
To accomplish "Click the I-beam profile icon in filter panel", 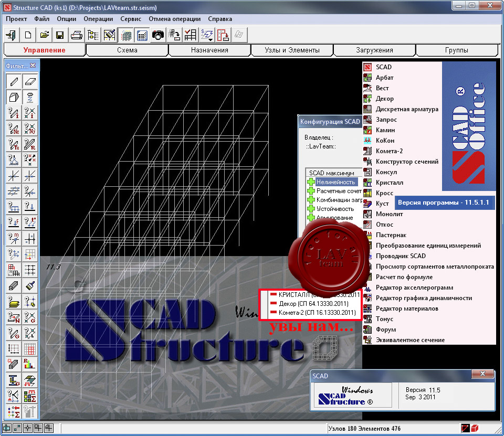I will pyautogui.click(x=14, y=380).
